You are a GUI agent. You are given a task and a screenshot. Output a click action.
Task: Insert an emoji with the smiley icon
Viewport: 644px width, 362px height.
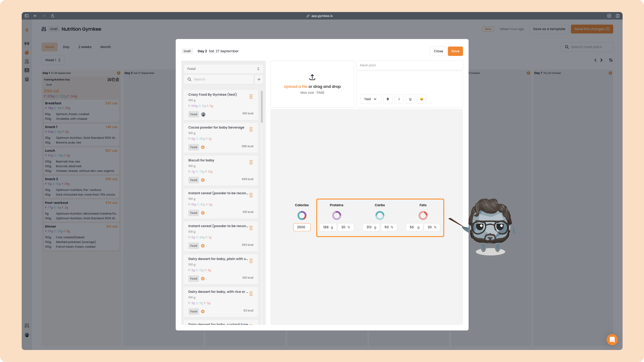click(x=421, y=99)
